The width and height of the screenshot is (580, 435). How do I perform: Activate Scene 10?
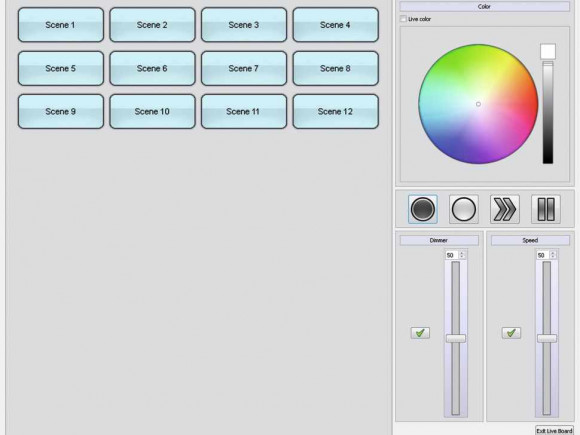click(152, 111)
